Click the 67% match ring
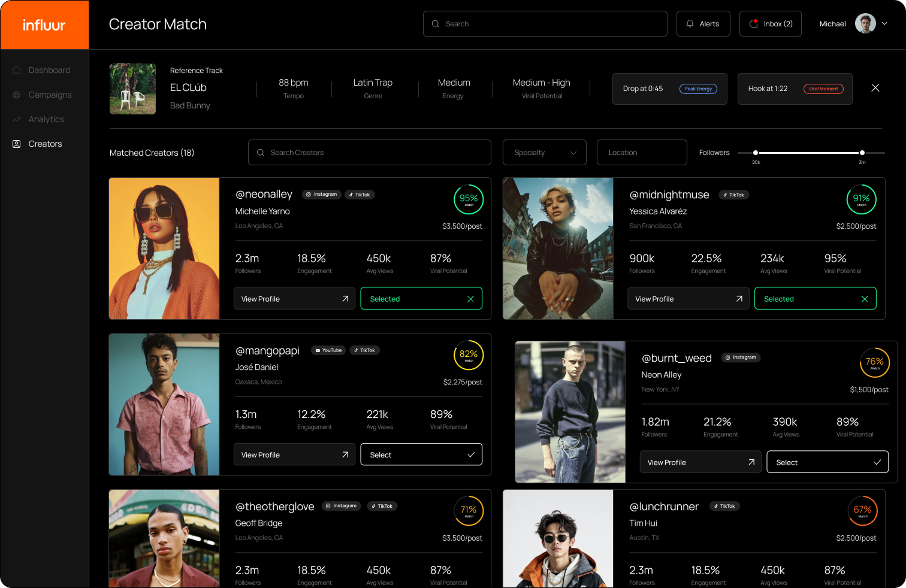Image resolution: width=906 pixels, height=588 pixels. coord(863,511)
